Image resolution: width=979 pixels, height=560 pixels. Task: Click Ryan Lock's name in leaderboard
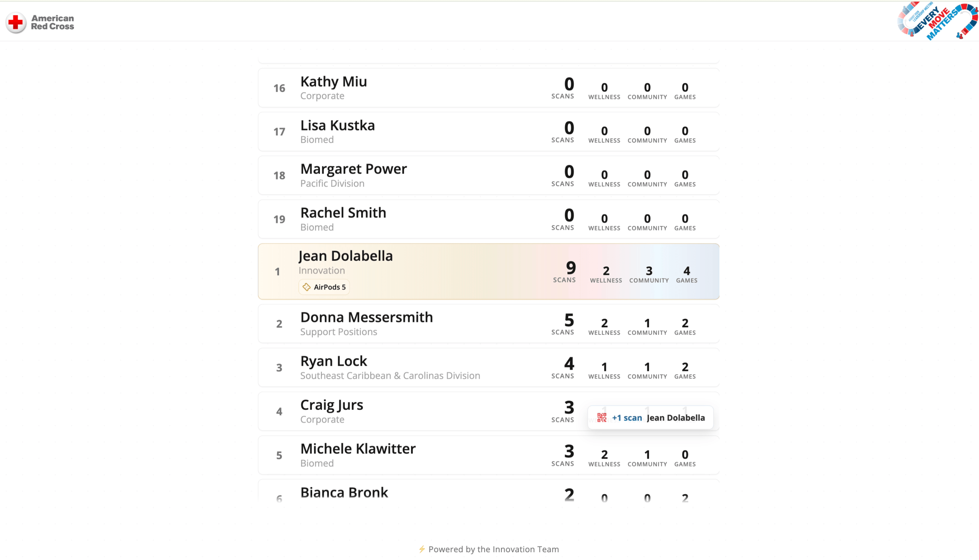(333, 361)
